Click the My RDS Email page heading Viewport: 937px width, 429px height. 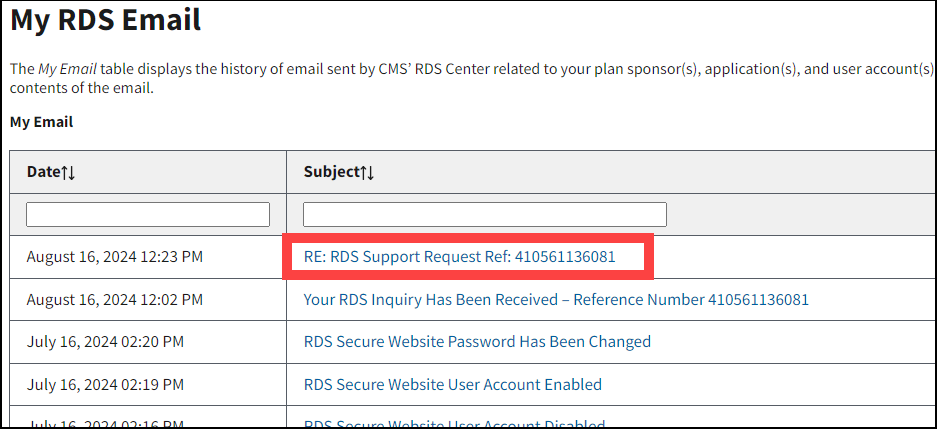coord(105,19)
